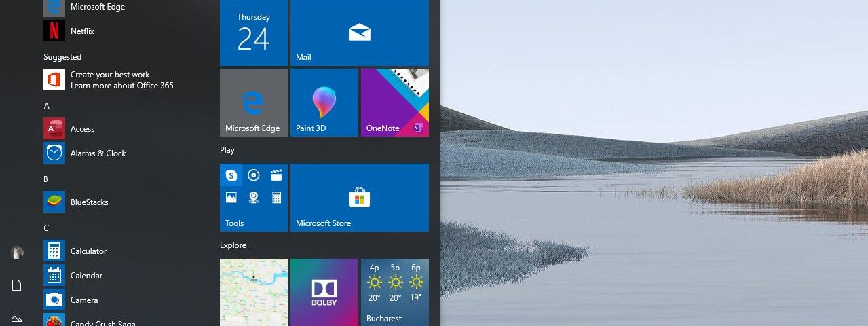This screenshot has width=868, height=326.
Task: Select the Explore group heading
Action: coord(233,245)
